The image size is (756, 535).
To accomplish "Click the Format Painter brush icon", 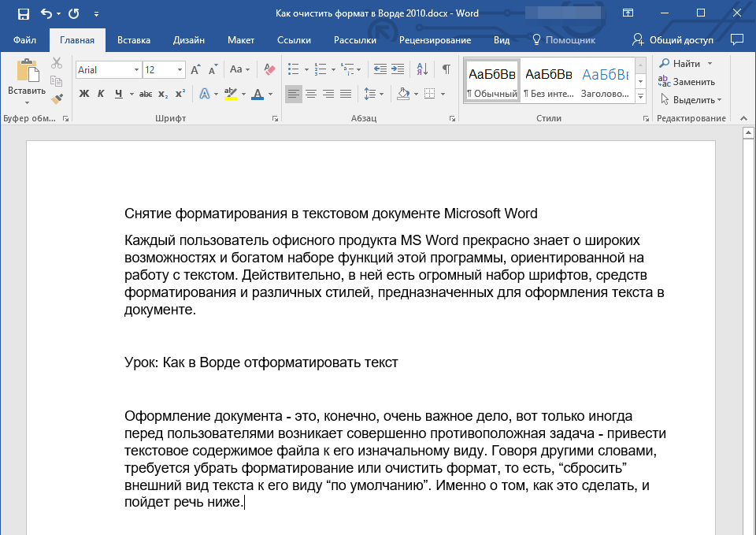I will 57,99.
